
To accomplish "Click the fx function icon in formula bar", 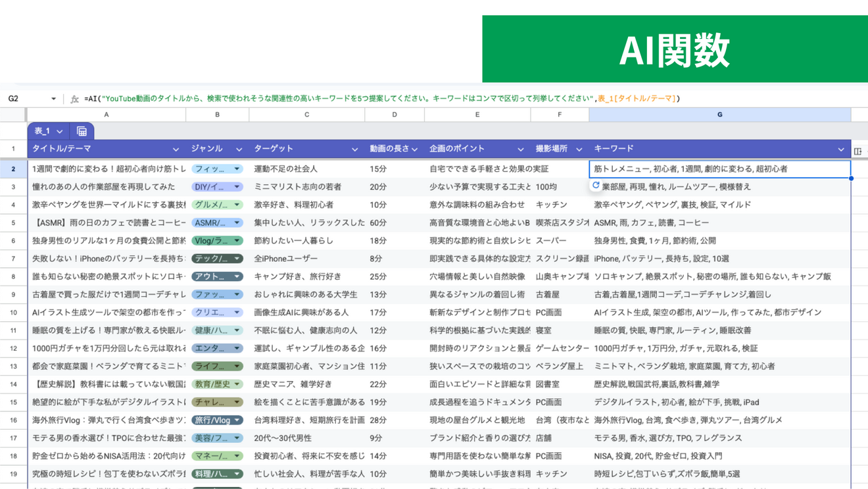I will (74, 99).
